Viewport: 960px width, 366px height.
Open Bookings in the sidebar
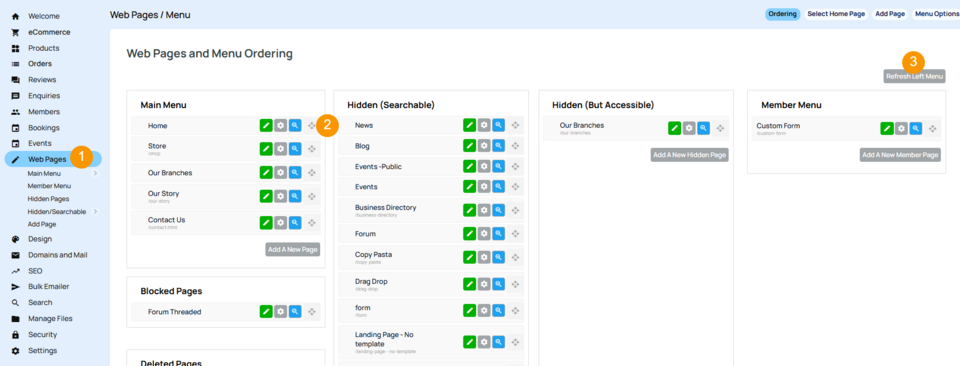(43, 127)
